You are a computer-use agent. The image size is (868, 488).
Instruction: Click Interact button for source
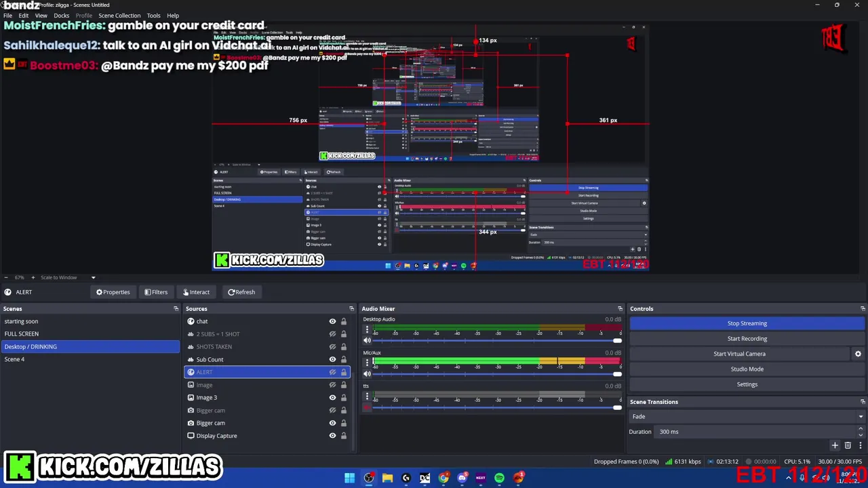point(195,292)
